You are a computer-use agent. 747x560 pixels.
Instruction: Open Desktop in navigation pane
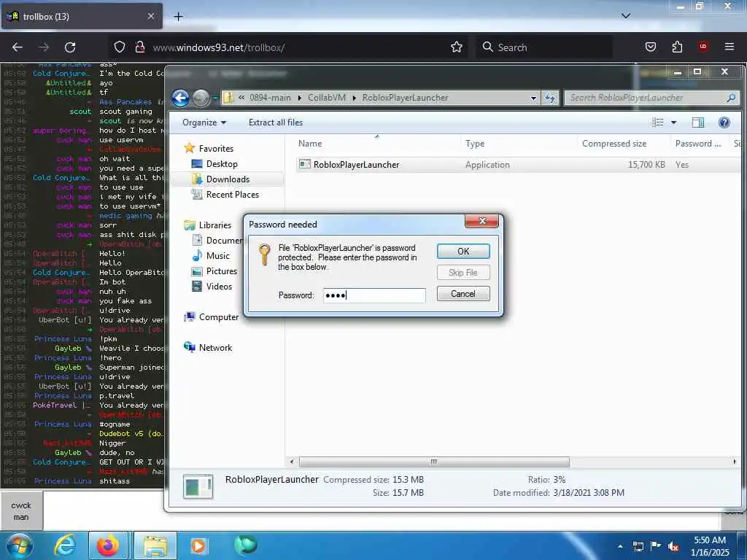coord(222,164)
